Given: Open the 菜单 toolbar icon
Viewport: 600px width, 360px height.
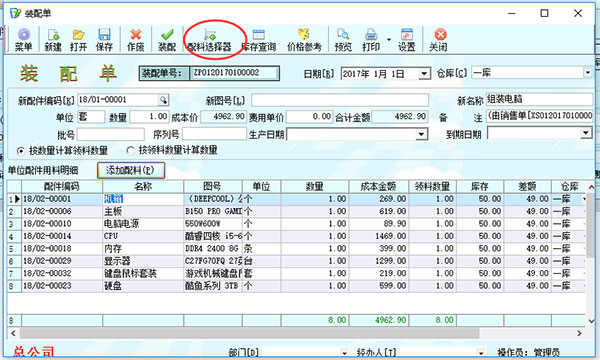Looking at the screenshot, I should click(23, 40).
